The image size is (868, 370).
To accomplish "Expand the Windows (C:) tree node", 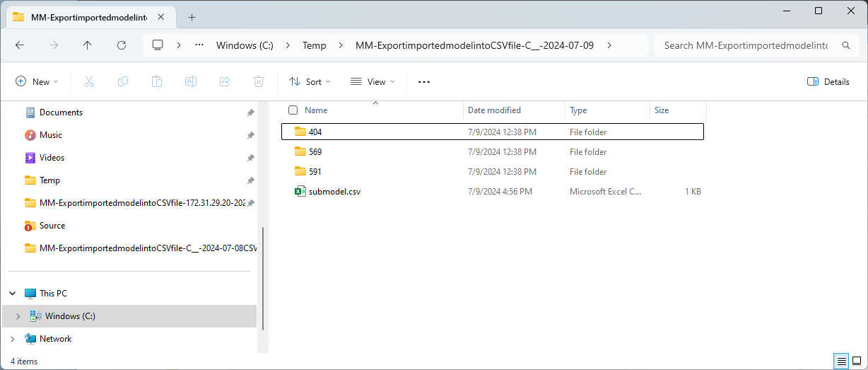I will [18, 316].
